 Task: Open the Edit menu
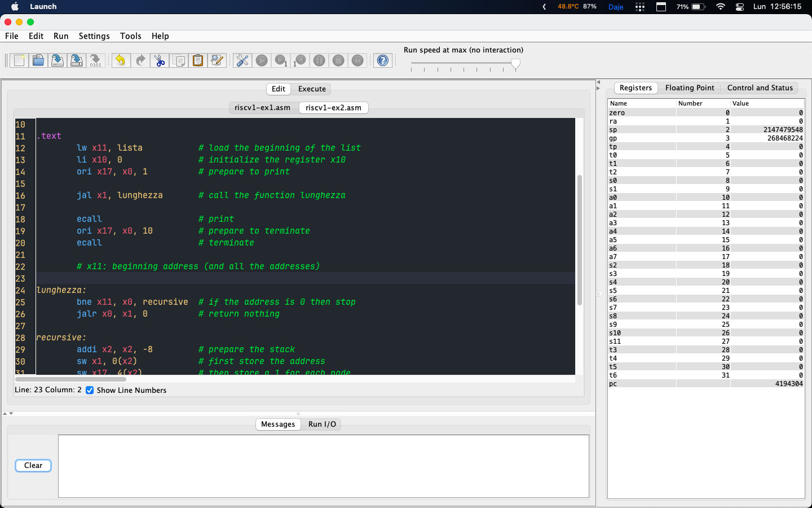click(36, 36)
